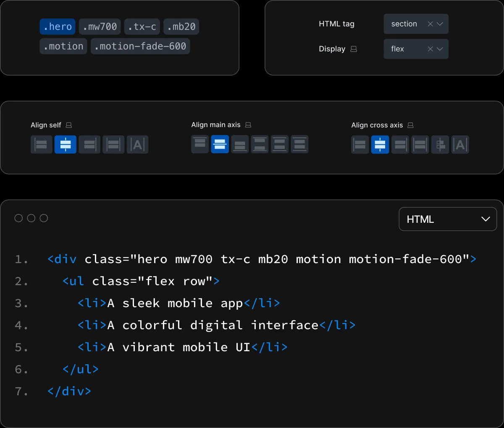Pick the last Align main axis option

(x=299, y=144)
